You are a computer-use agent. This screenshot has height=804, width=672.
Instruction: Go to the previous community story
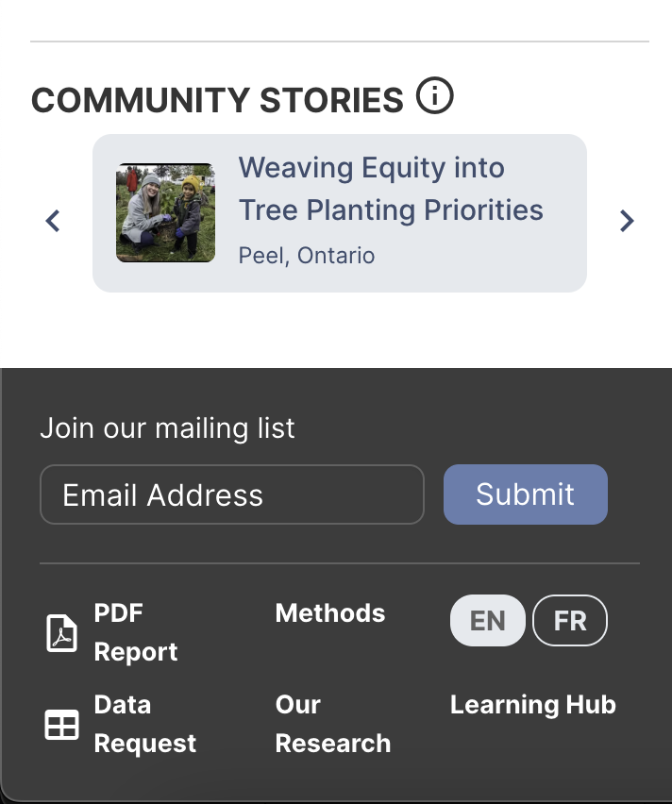[54, 221]
